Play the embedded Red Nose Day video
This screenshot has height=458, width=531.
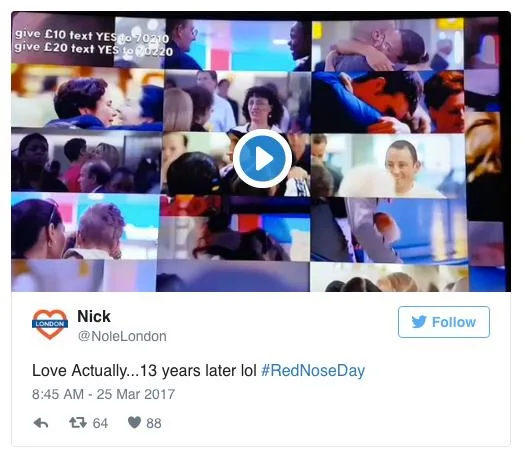click(x=262, y=159)
